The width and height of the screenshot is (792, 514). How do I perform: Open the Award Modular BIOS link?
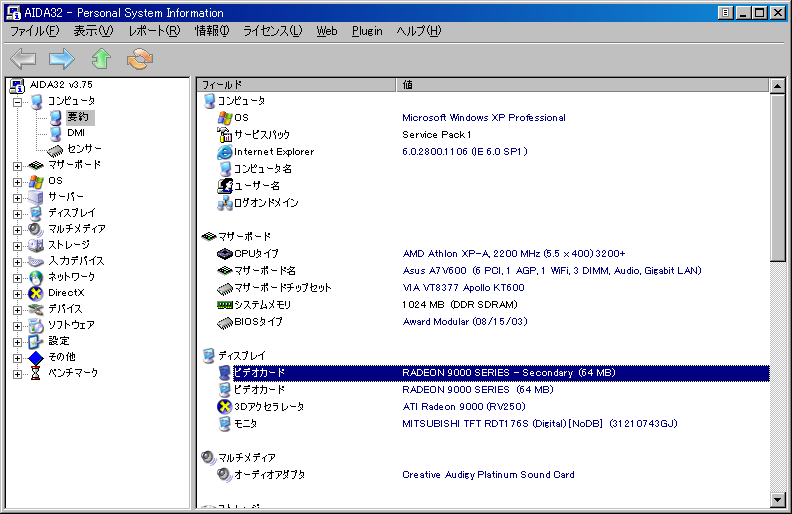(x=465, y=322)
